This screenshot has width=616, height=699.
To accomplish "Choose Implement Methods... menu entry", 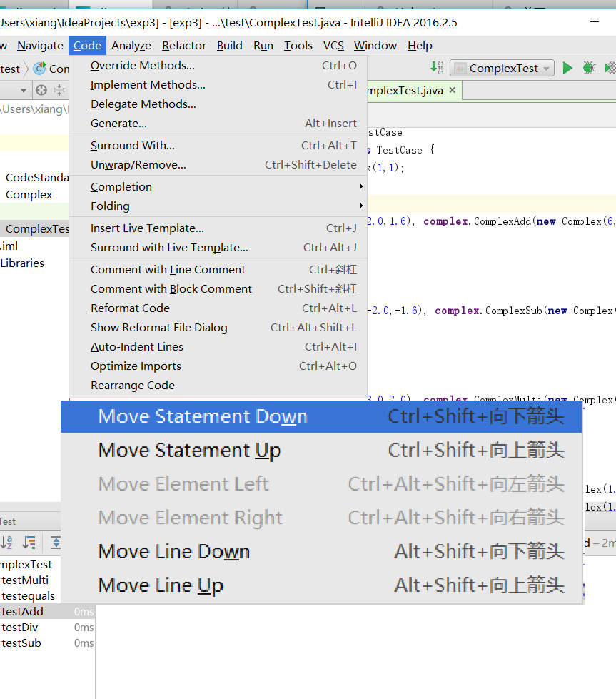I will (218, 85).
